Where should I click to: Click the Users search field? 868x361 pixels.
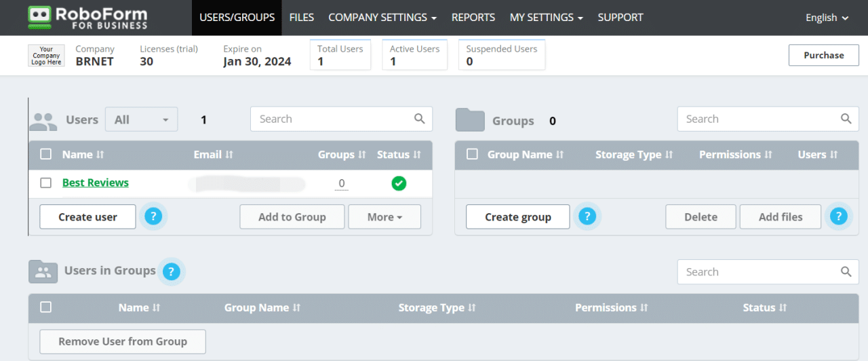tap(341, 119)
